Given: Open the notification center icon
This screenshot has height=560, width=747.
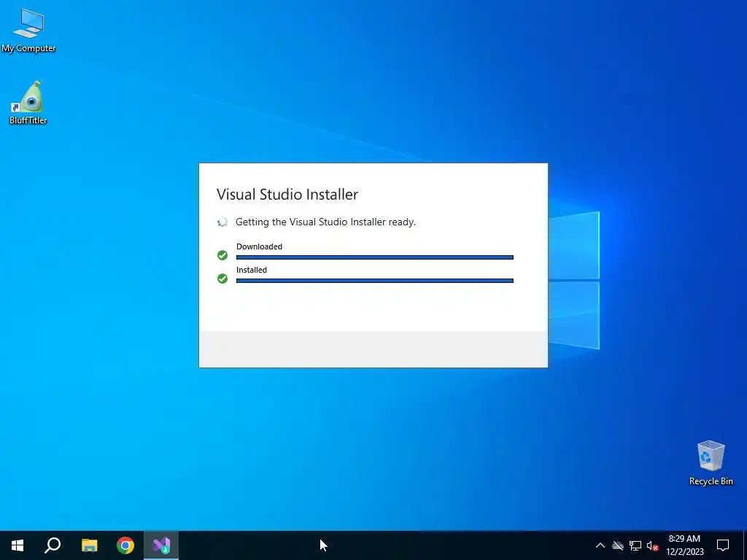Looking at the screenshot, I should [x=723, y=545].
